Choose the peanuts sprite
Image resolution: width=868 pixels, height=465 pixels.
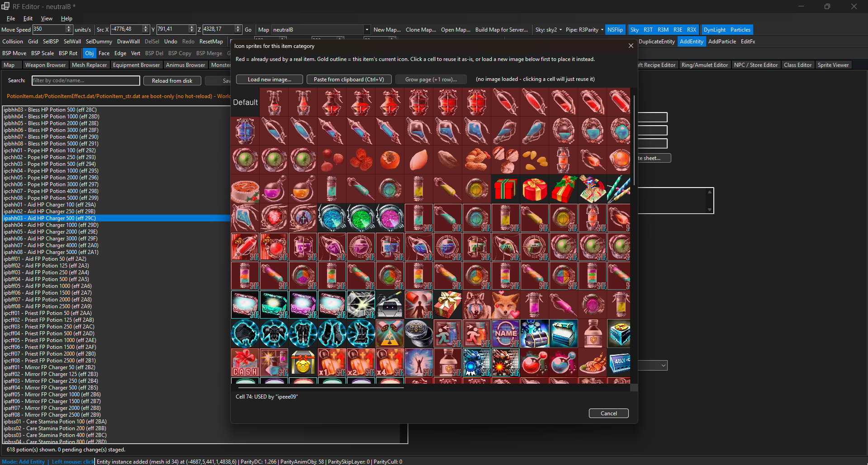click(x=477, y=160)
